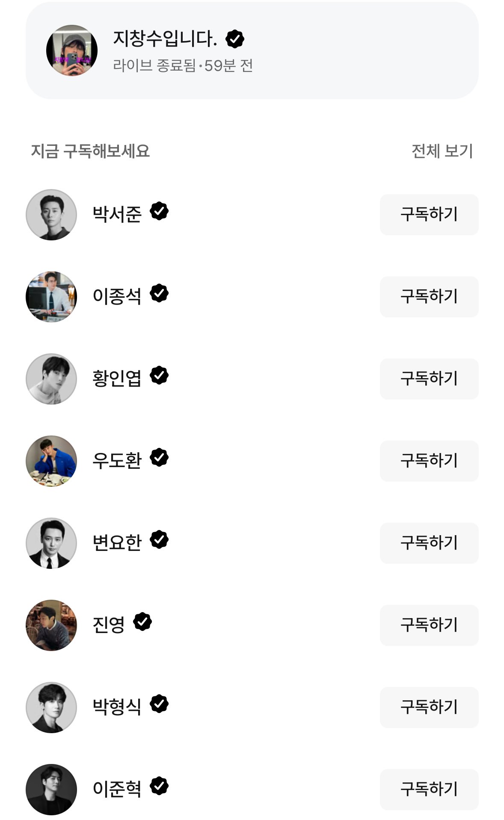Tap the verified badge next to 이준혁
Image resolution: width=504 pixels, height=820 pixels.
pyautogui.click(x=159, y=786)
